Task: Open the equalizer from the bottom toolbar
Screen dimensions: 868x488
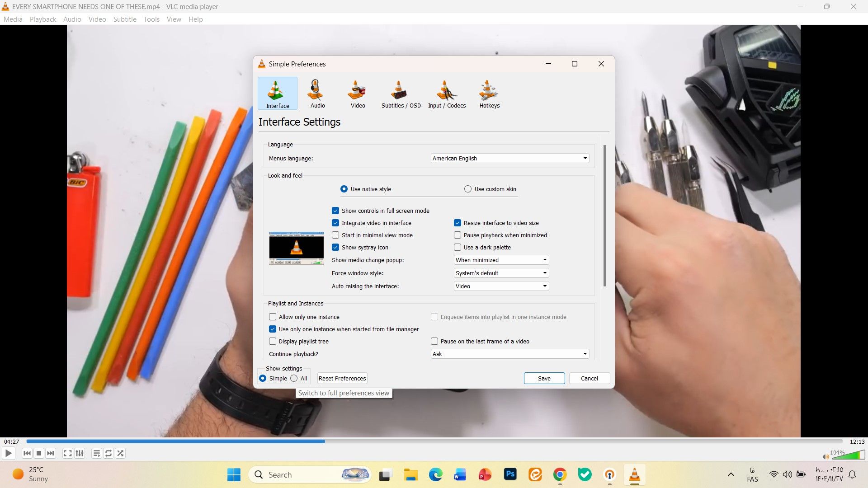Action: 80,453
